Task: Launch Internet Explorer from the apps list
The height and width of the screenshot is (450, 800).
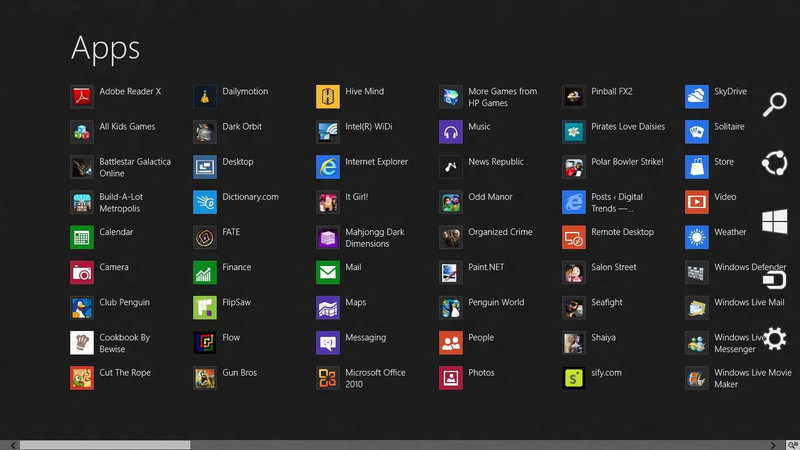Action: point(328,167)
